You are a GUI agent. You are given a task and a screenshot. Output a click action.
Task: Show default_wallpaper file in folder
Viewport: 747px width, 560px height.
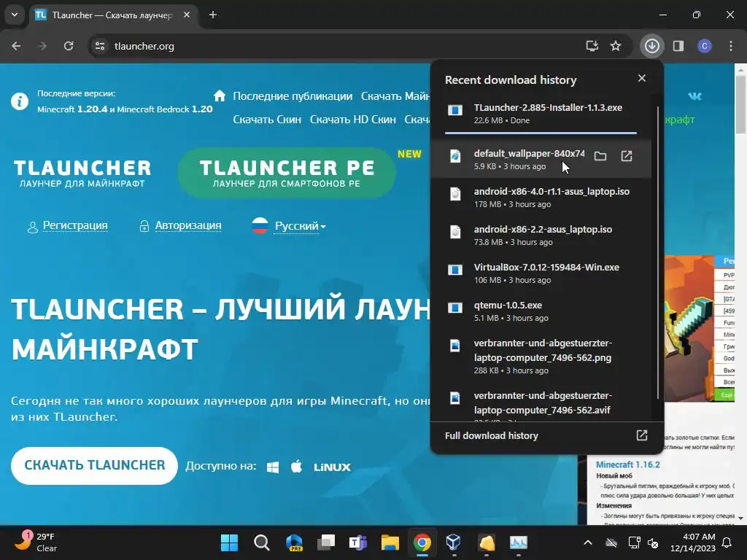pos(600,156)
